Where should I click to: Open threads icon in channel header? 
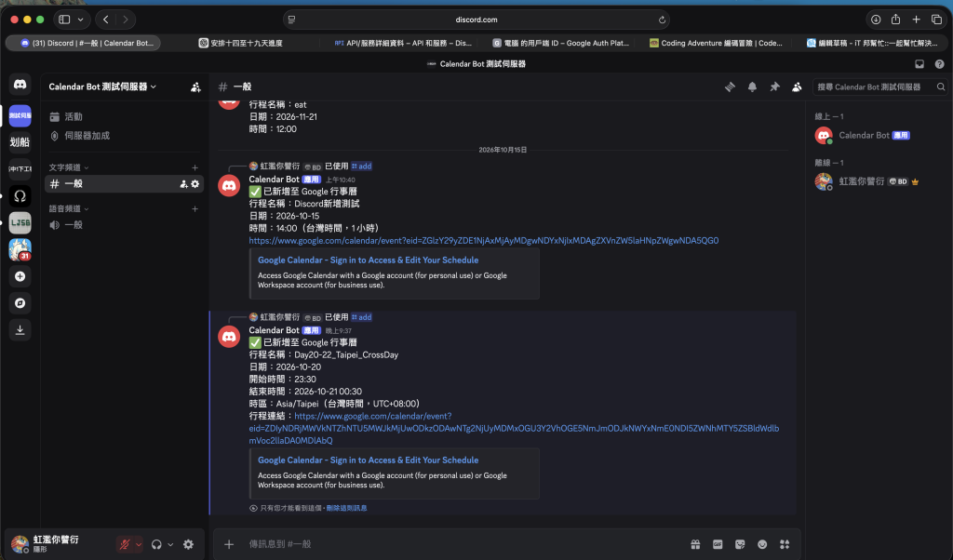pos(730,87)
